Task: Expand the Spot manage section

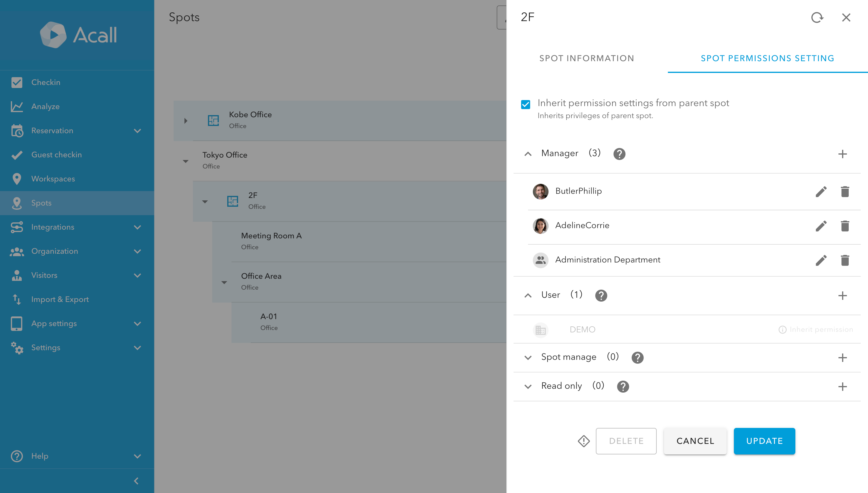Action: point(528,358)
